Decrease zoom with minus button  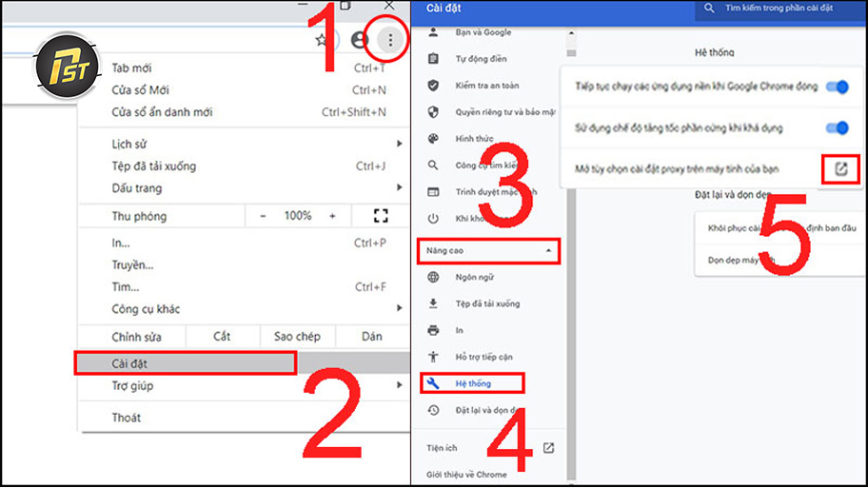263,216
